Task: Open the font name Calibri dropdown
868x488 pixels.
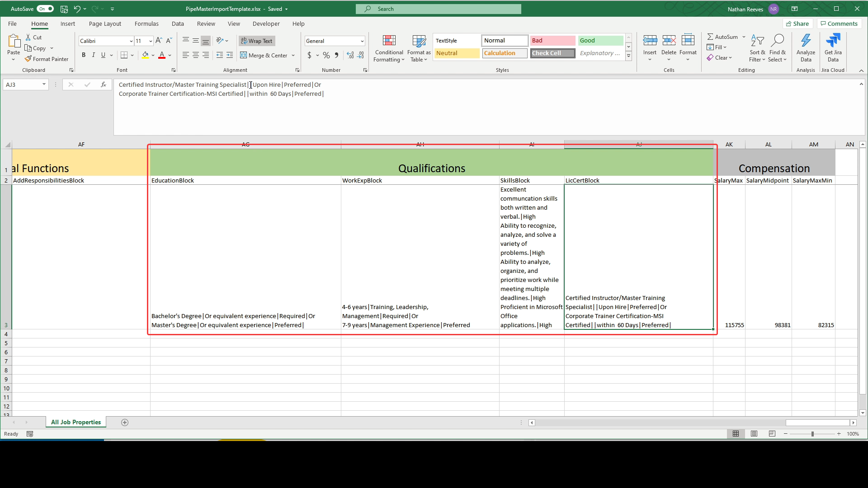Action: coord(131,41)
